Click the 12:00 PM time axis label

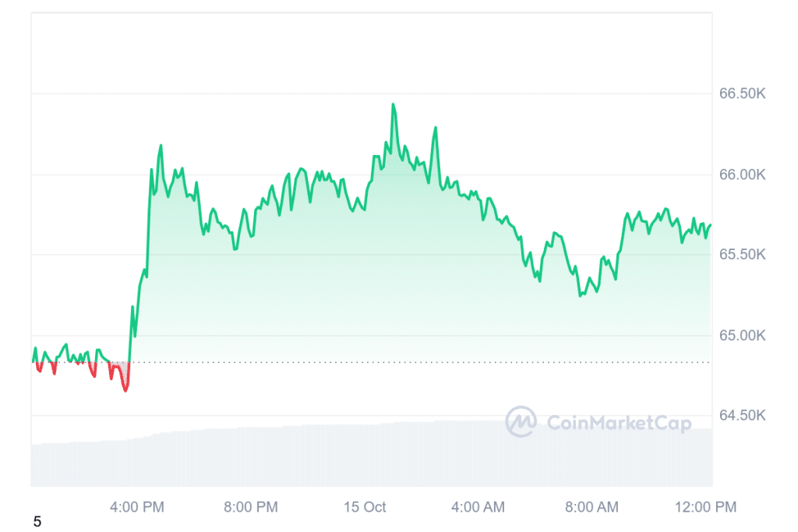[x=704, y=507]
